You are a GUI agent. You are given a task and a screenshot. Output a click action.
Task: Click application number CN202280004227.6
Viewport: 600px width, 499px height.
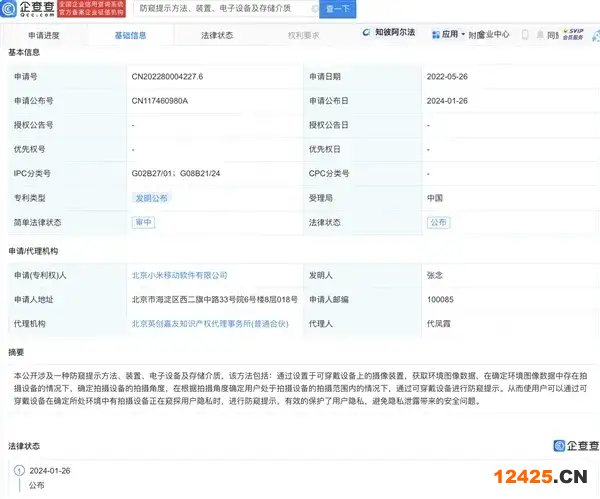pos(167,77)
